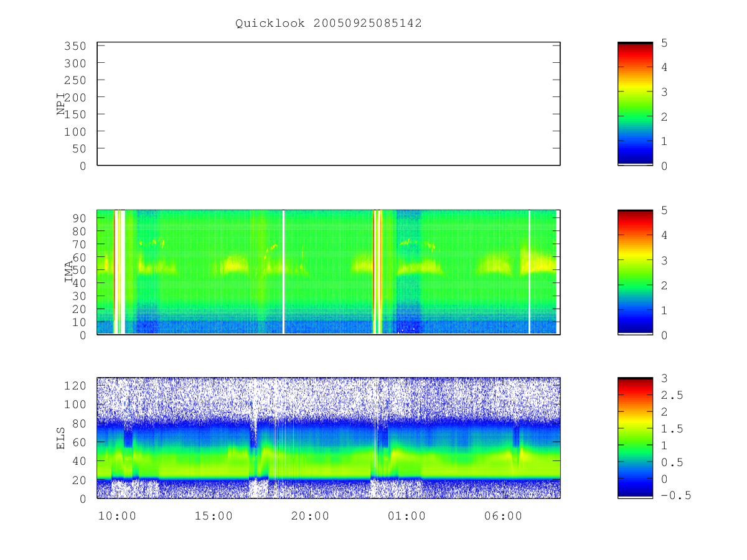Image resolution: width=747 pixels, height=560 pixels.
Task: Click the IMA spectrogram plot
Action: tap(329, 272)
